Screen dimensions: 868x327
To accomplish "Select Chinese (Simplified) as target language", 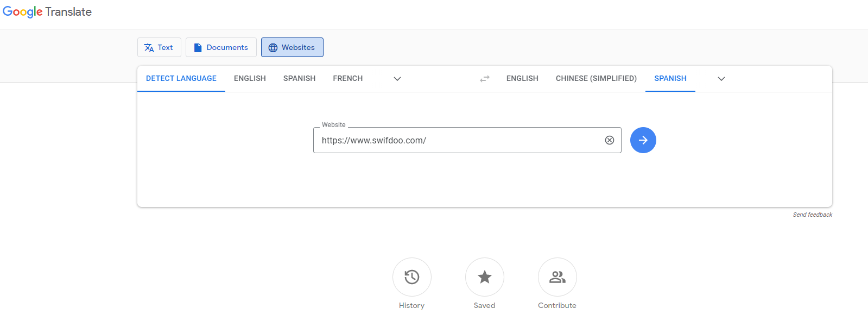I will click(596, 78).
